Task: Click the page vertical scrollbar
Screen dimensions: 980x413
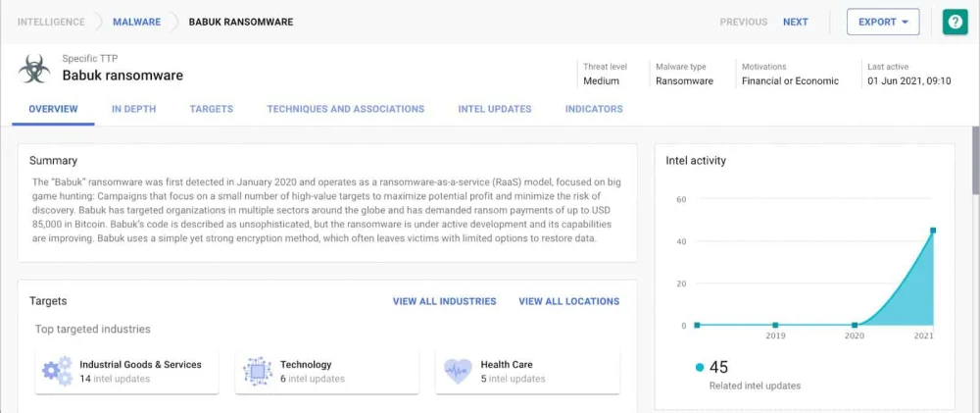Action: click(976, 160)
